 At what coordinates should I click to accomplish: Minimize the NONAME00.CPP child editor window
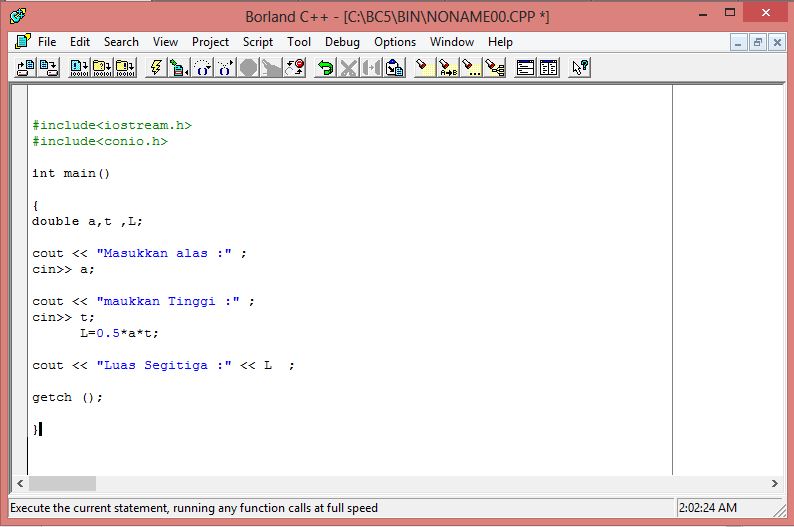pyautogui.click(x=738, y=43)
